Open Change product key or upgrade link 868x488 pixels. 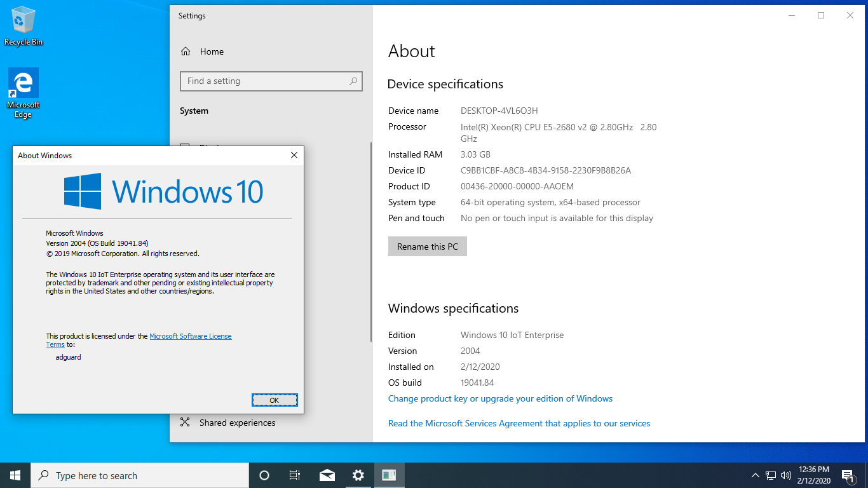pyautogui.click(x=500, y=398)
